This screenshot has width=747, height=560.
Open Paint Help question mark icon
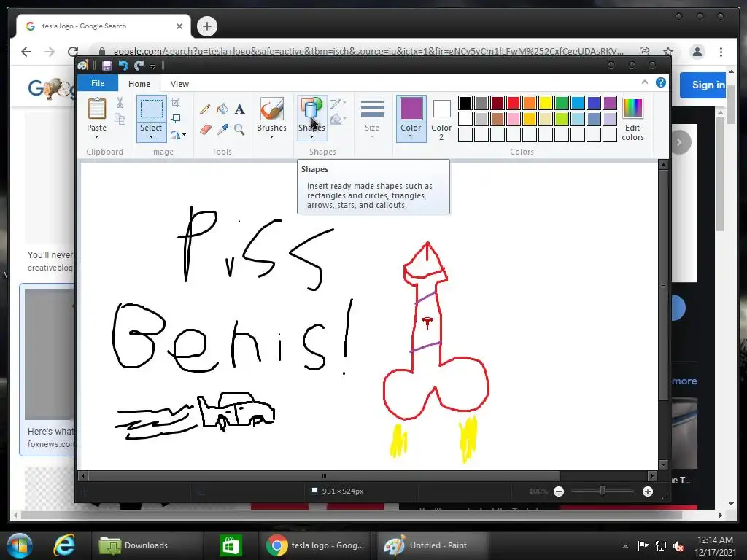pos(661,82)
